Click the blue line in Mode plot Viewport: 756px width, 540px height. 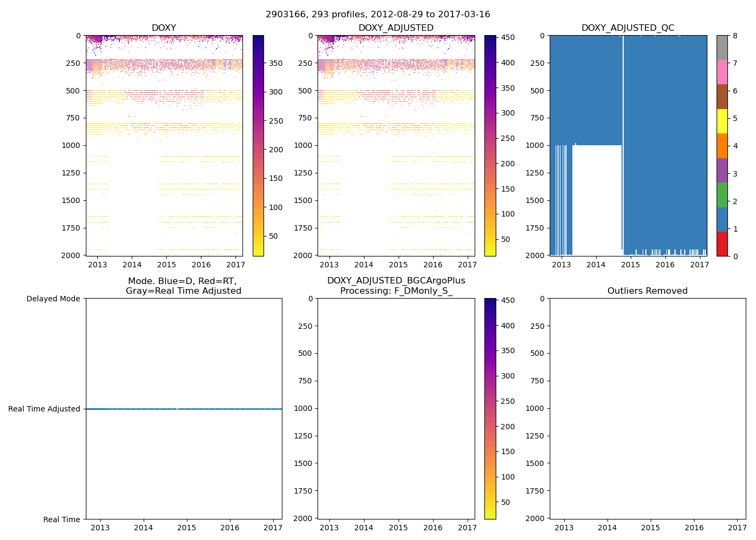[184, 409]
